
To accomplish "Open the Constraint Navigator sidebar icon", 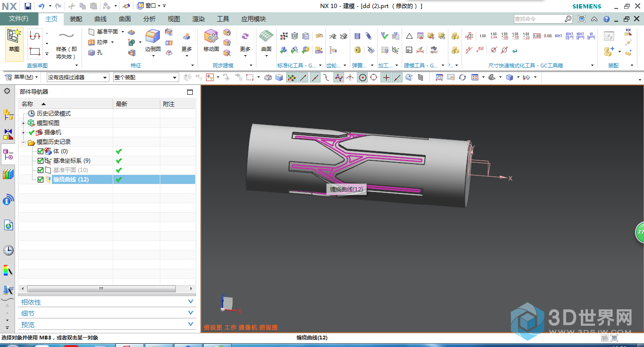I will [8, 134].
